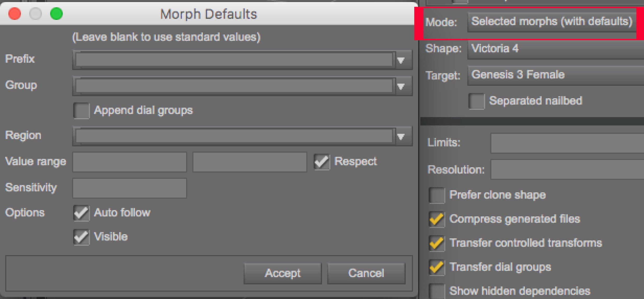Enable the Separated nailbed checkbox
This screenshot has height=299, width=644.
click(x=476, y=101)
